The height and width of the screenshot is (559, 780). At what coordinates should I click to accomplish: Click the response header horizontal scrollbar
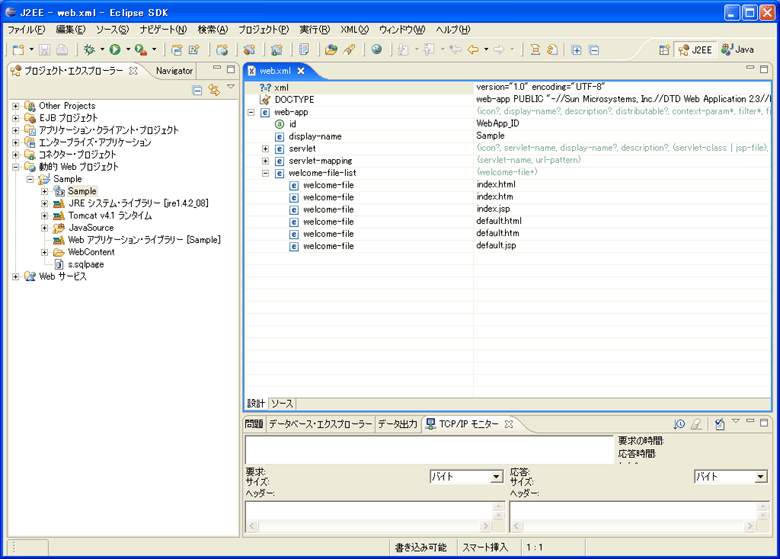pos(633,526)
